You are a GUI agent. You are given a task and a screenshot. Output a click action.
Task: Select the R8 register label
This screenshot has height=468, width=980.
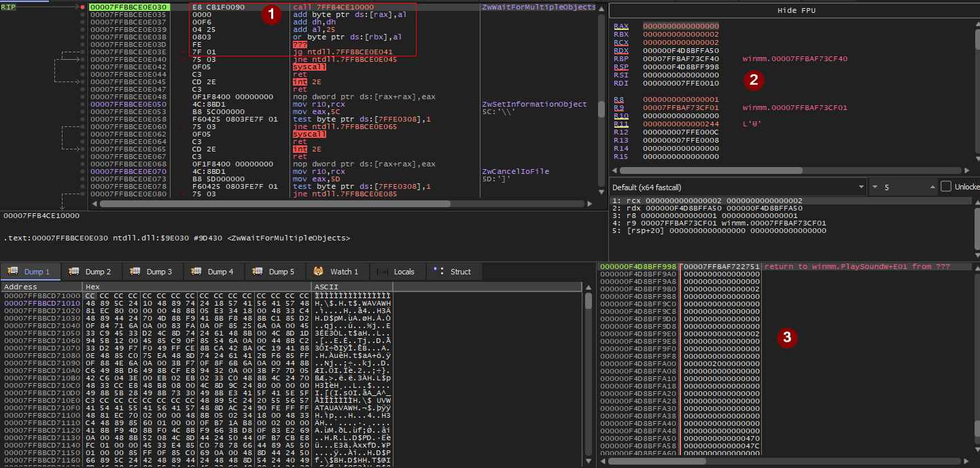tap(618, 99)
